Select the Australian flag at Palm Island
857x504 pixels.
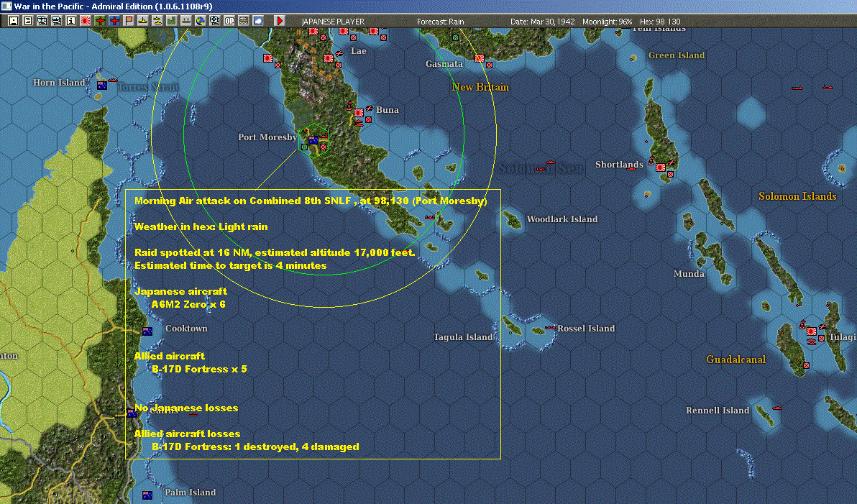point(147,495)
